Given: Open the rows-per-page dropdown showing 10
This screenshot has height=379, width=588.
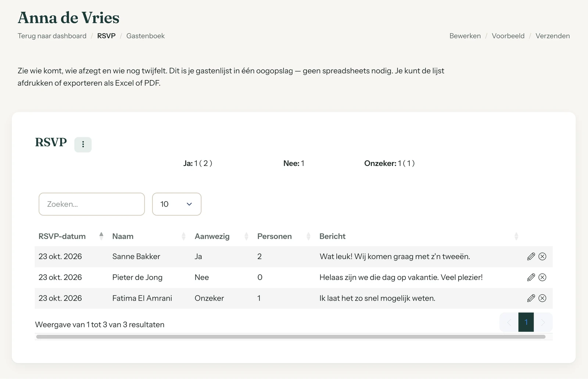Looking at the screenshot, I should [x=177, y=204].
